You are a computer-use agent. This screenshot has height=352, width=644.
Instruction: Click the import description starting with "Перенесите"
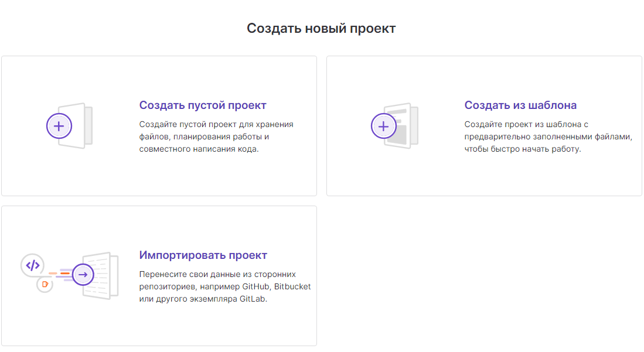tap(225, 286)
